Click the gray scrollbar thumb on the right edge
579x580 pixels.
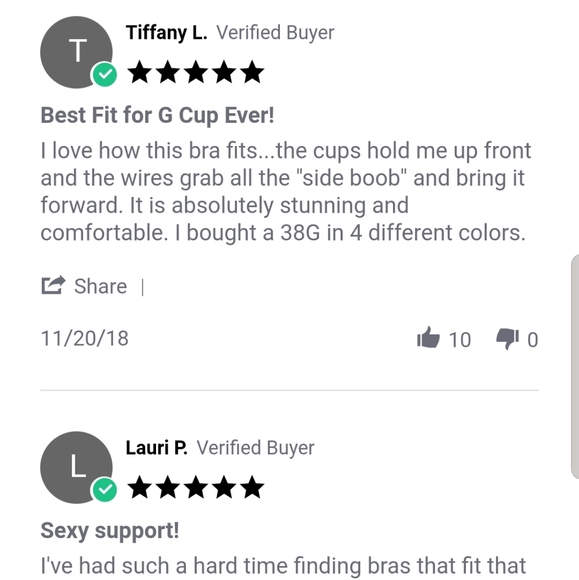(x=575, y=366)
